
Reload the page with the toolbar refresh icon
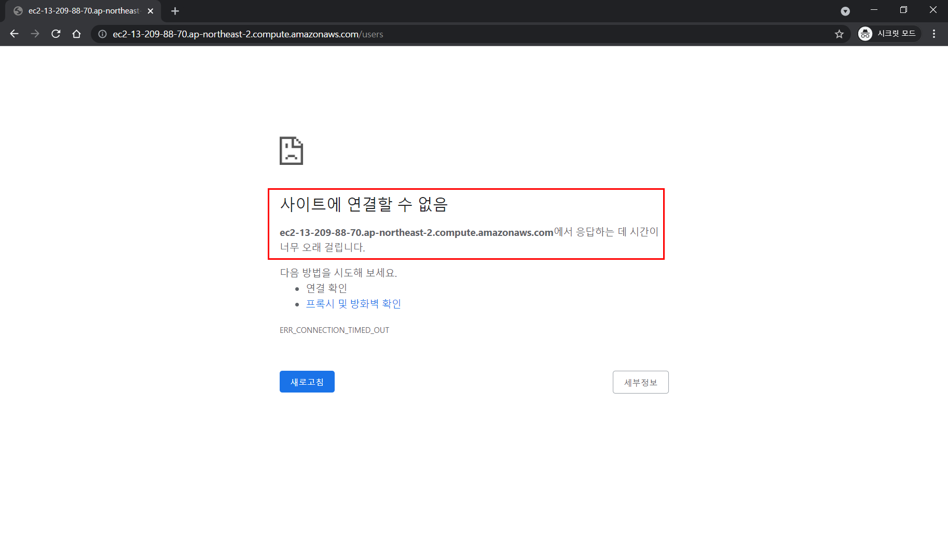click(x=56, y=34)
